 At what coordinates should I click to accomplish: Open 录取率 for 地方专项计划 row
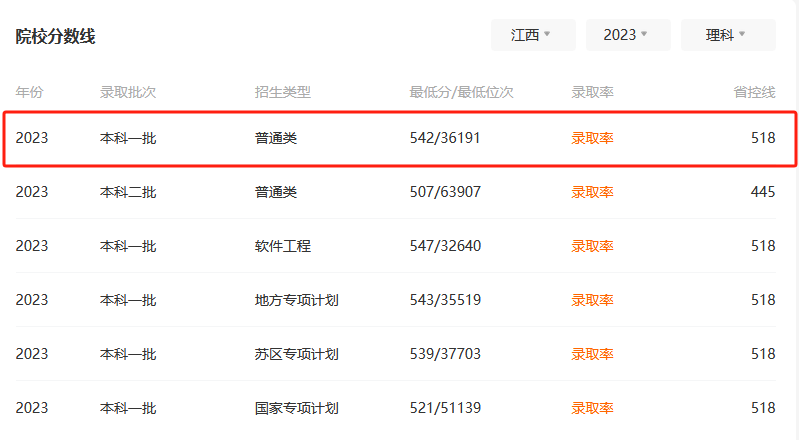[592, 300]
